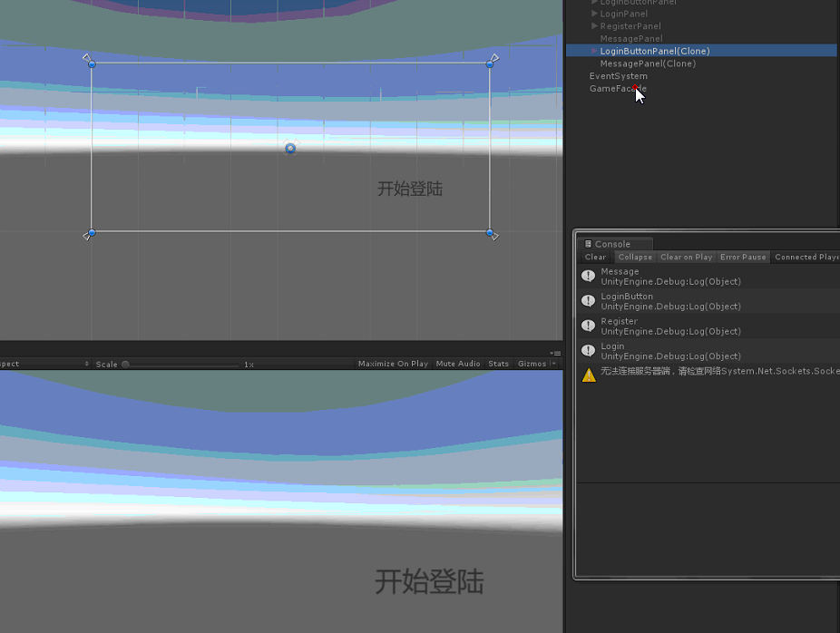The width and height of the screenshot is (840, 633).
Task: Expand the RegisterPanel hierarchy item
Action: 594,25
